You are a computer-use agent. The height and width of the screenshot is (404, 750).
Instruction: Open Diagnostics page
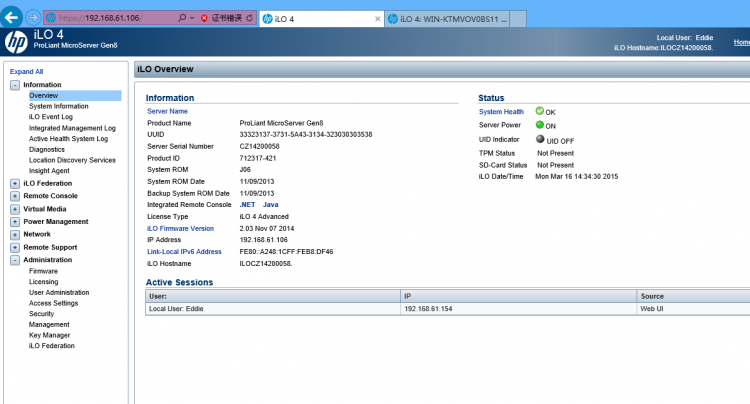pyautogui.click(x=46, y=149)
